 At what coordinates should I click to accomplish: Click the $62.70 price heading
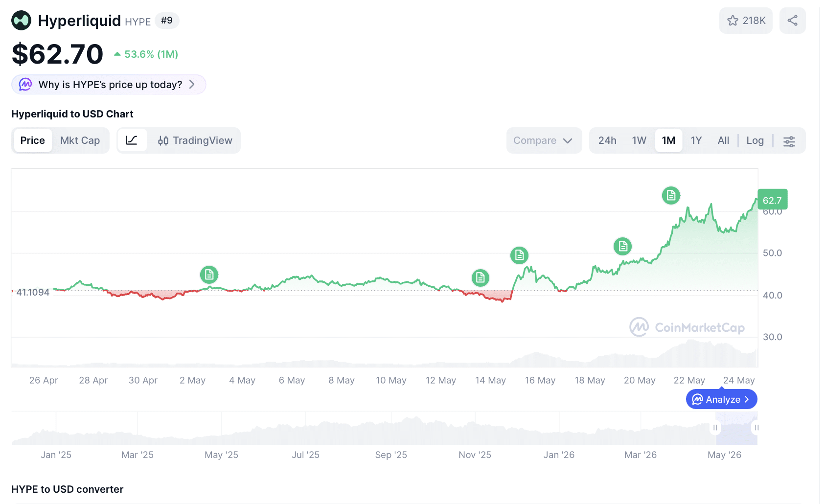[x=57, y=54]
